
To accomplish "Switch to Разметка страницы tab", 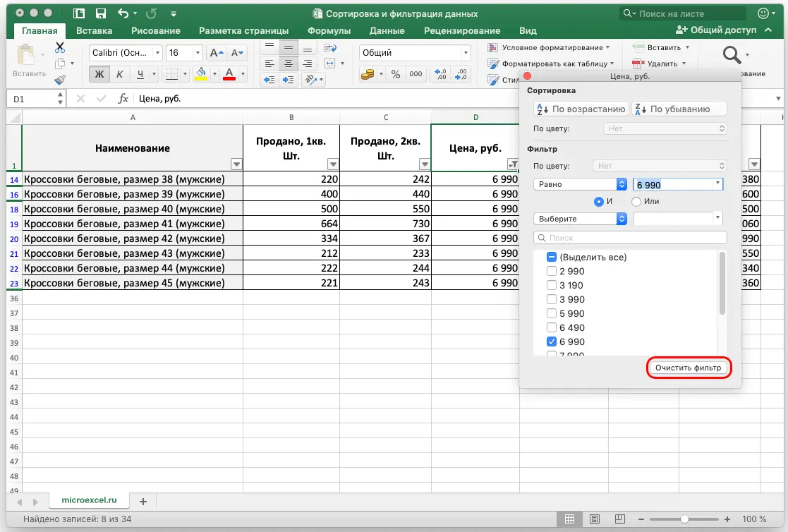I will [x=244, y=30].
